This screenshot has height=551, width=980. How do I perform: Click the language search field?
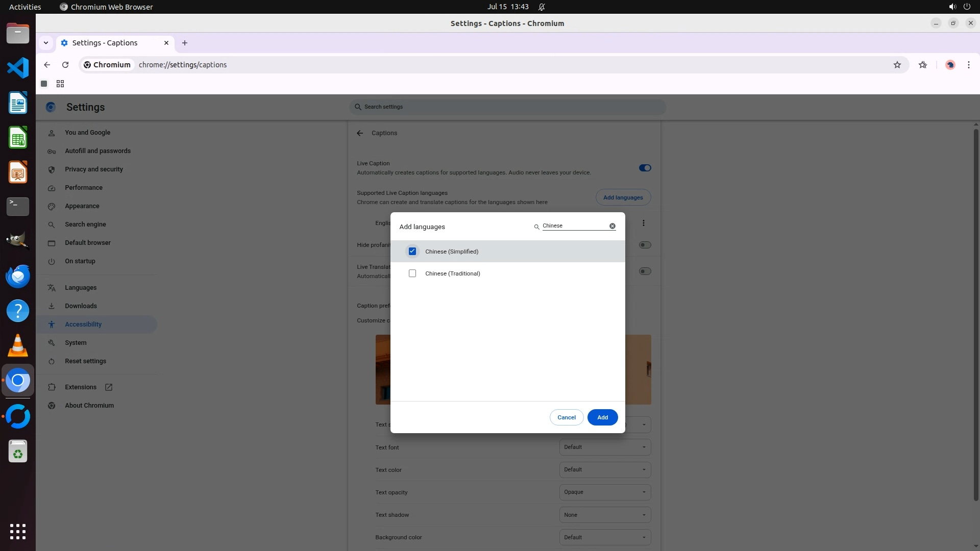click(574, 226)
